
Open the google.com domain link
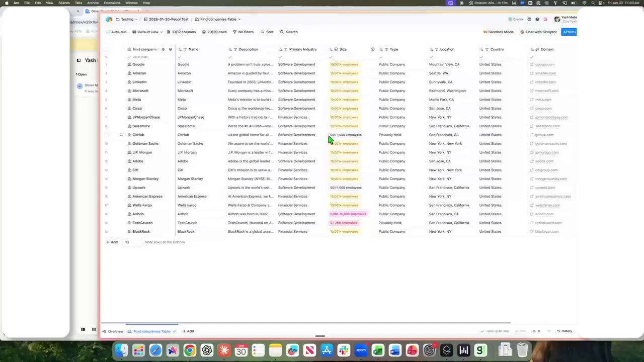click(544, 64)
